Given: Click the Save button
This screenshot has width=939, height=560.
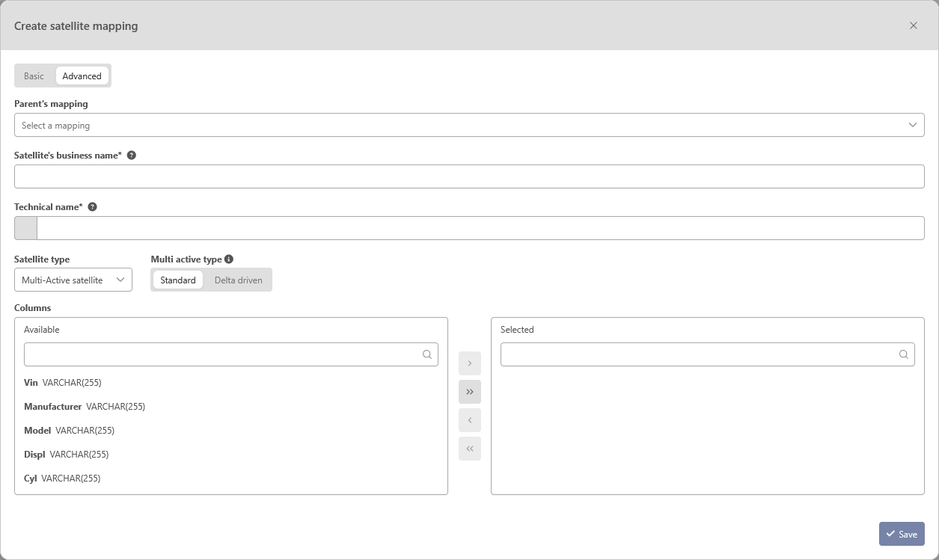Looking at the screenshot, I should [x=902, y=534].
